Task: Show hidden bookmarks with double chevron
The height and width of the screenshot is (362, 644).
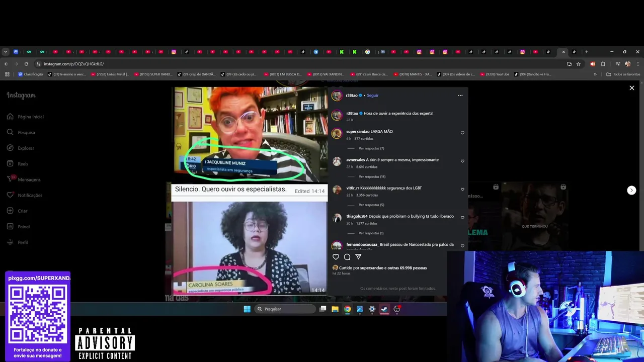Action: (x=595, y=74)
